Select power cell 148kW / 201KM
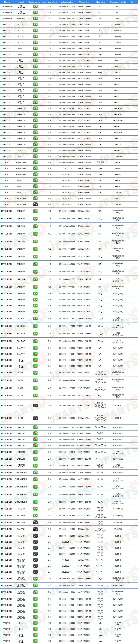 tap(84, 502)
